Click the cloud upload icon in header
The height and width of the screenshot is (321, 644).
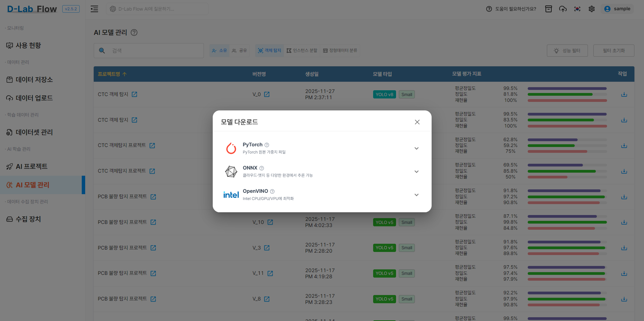coord(563,9)
